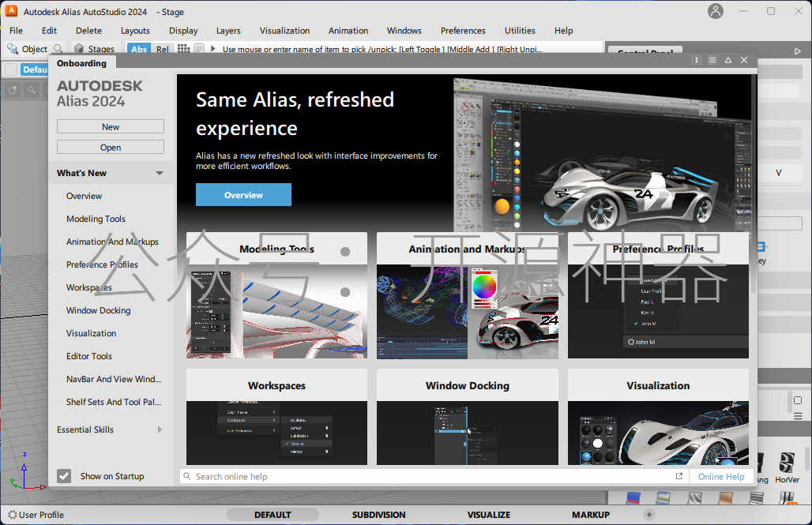Open the Layouts menu
The image size is (812, 525).
pyautogui.click(x=135, y=31)
